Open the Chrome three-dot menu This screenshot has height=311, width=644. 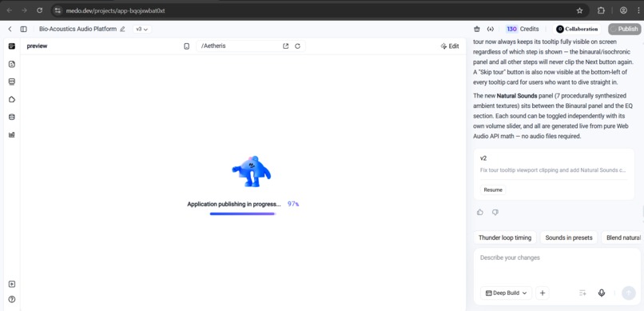(638, 10)
